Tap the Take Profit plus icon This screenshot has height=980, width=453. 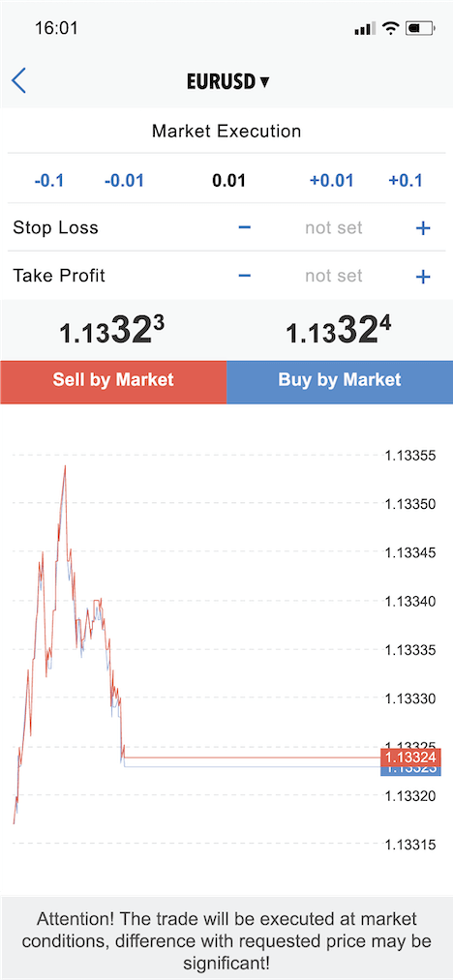tap(424, 277)
